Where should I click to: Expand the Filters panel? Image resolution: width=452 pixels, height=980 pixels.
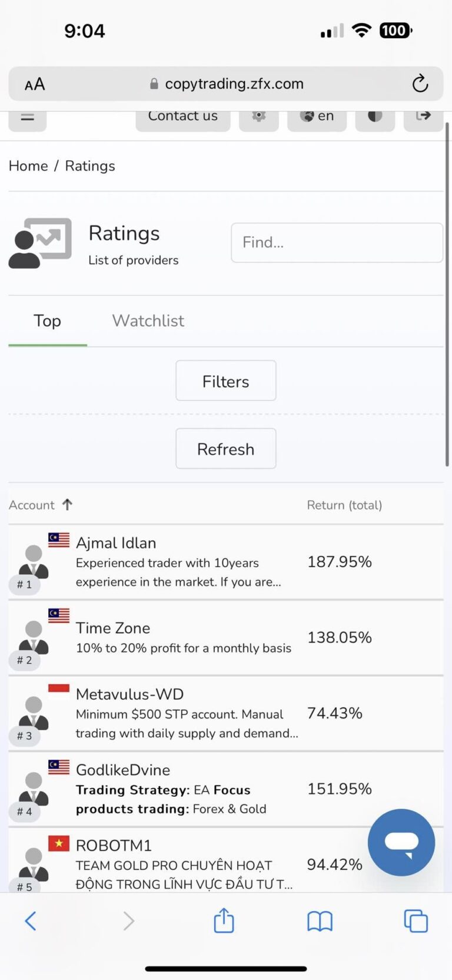click(226, 381)
